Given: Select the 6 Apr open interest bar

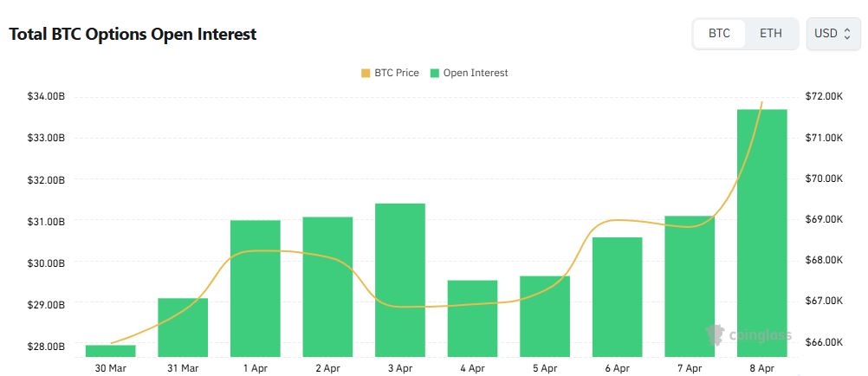Looking at the screenshot, I should 618,296.
